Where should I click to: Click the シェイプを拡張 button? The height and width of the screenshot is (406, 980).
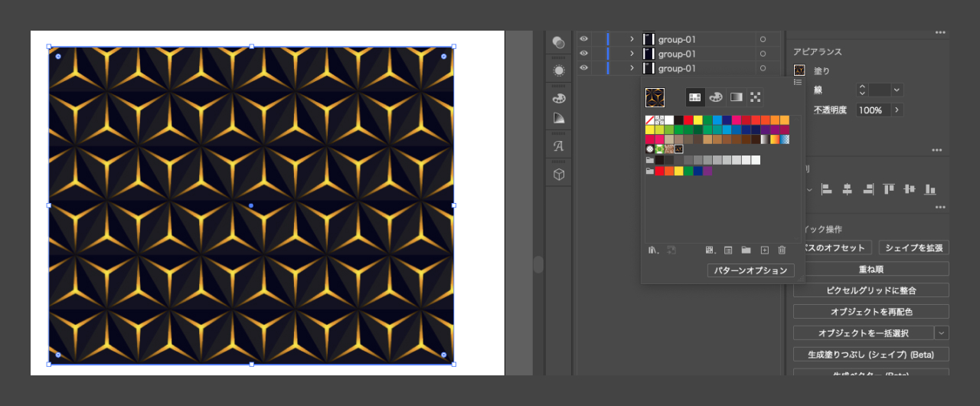point(914,247)
